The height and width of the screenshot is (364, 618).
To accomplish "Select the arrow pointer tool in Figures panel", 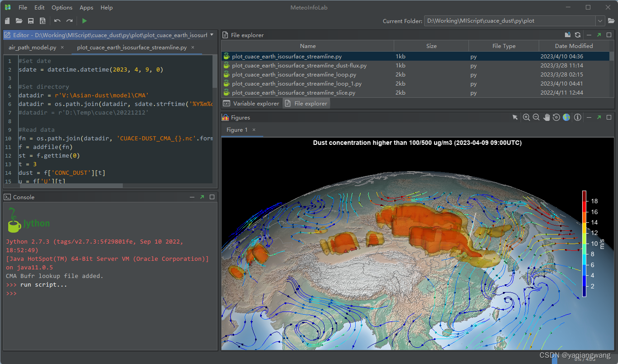I will coord(515,117).
